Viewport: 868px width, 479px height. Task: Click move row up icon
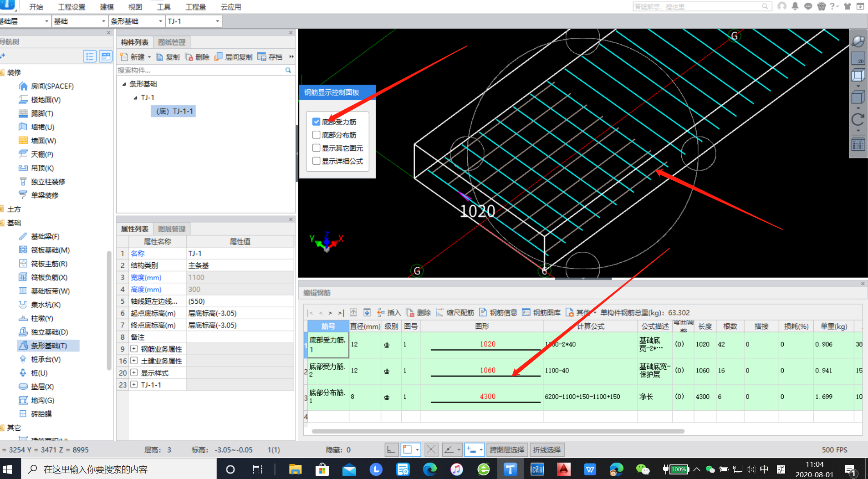click(353, 312)
